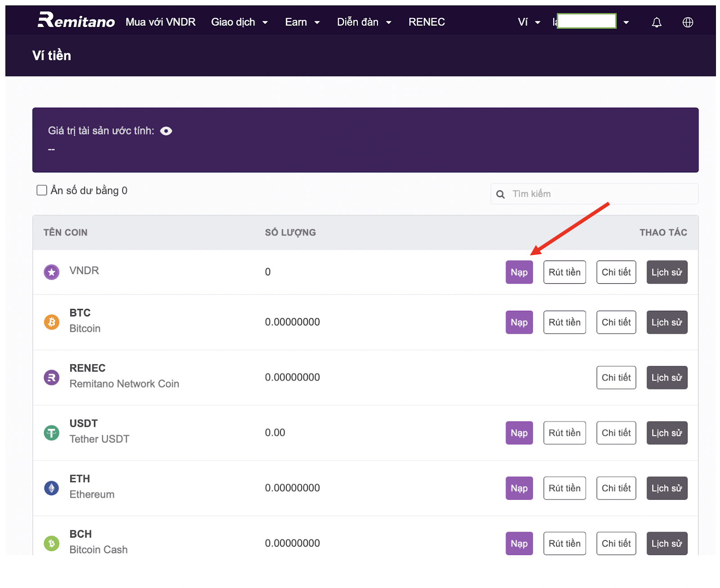Click Rút tiền for ETH
This screenshot has width=720, height=588.
point(565,488)
